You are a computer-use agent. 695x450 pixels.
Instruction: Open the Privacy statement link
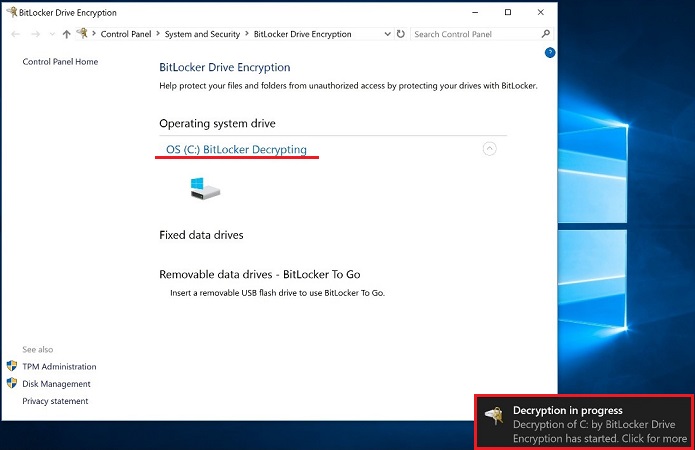(55, 401)
